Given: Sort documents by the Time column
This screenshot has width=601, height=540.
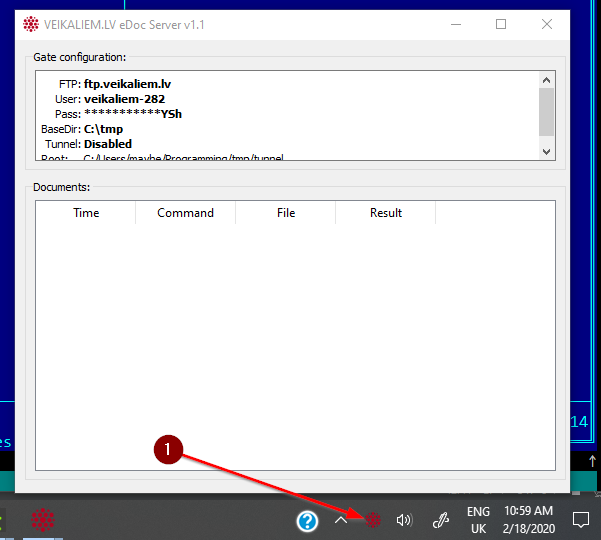Looking at the screenshot, I should [86, 213].
